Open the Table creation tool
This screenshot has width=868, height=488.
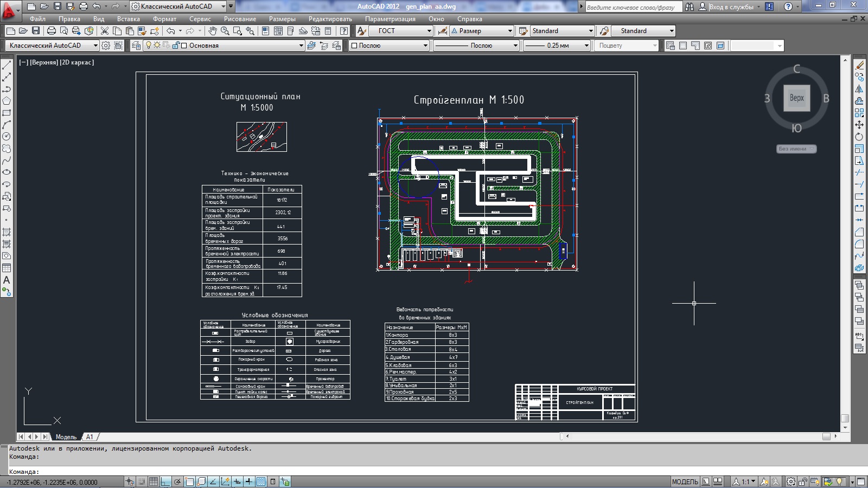7,268
